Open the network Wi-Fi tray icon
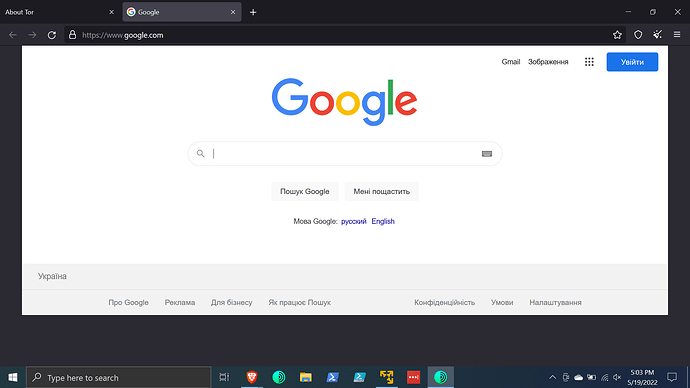 [x=605, y=377]
